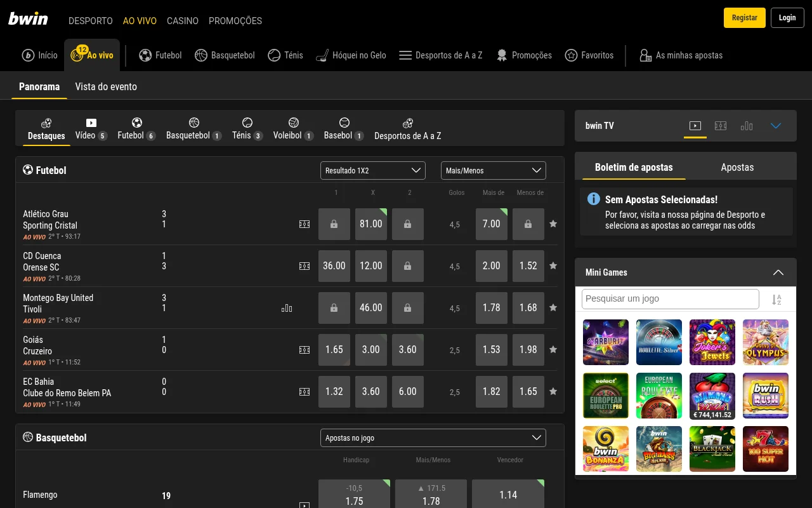This screenshot has width=812, height=508.
Task: Open Hóquei no Gelo section
Action: tap(351, 55)
